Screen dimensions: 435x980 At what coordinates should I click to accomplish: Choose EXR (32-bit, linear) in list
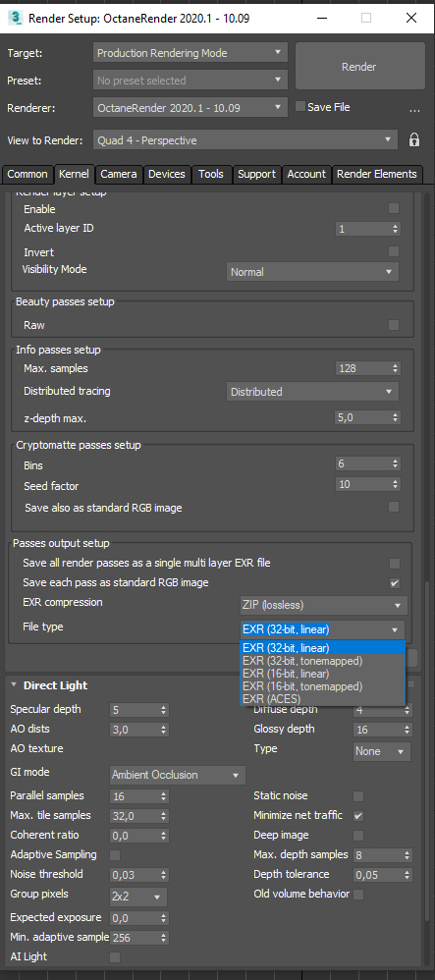(322, 647)
